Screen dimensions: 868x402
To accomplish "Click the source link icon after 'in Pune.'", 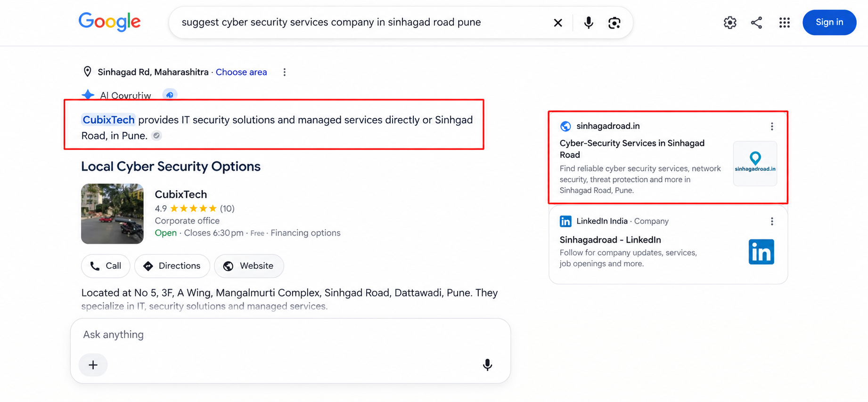I will (156, 136).
